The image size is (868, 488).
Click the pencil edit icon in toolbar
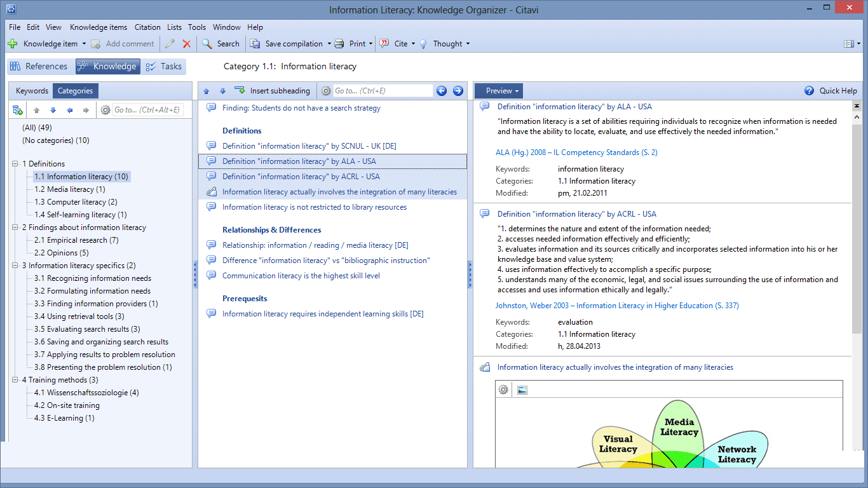pyautogui.click(x=170, y=44)
